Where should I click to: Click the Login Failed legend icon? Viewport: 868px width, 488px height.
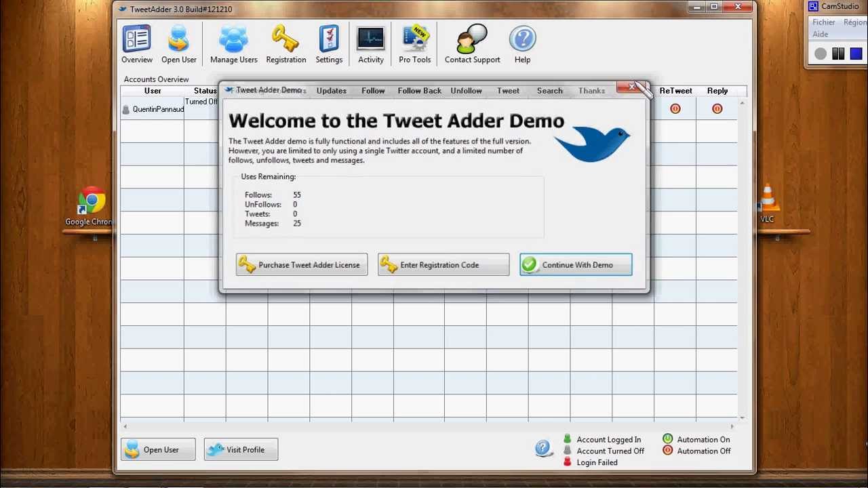pos(568,462)
